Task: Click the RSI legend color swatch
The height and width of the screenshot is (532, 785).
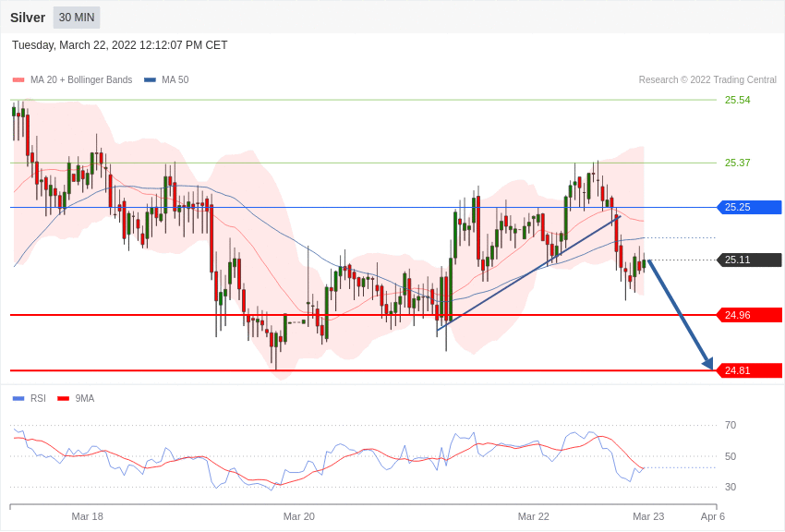Action: [x=18, y=399]
